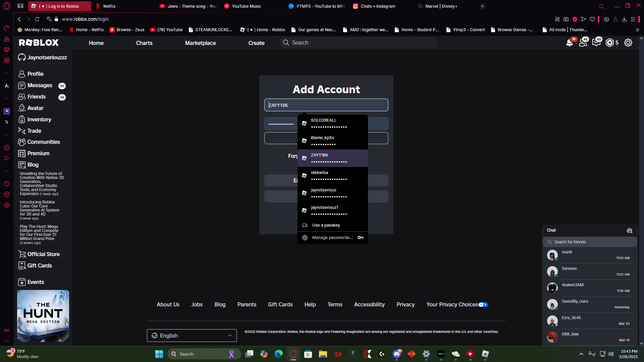The image size is (644, 362).
Task: Click the Avatar sidebar icon
Action: [22, 108]
